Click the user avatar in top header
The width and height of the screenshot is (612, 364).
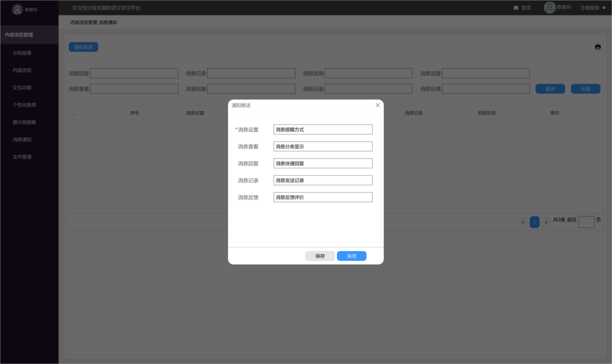pyautogui.click(x=549, y=8)
